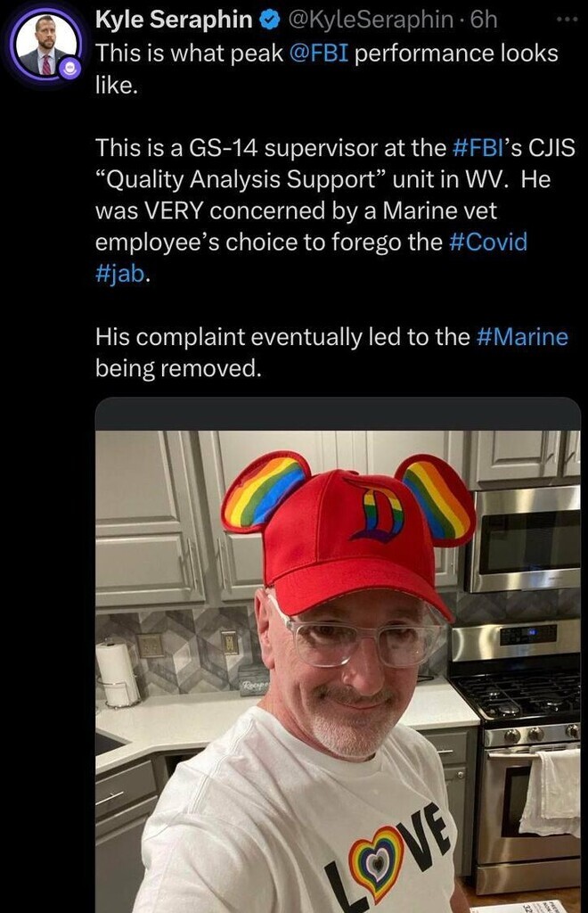Open the more options ellipsis menu
588x913 pixels.
pos(567,20)
